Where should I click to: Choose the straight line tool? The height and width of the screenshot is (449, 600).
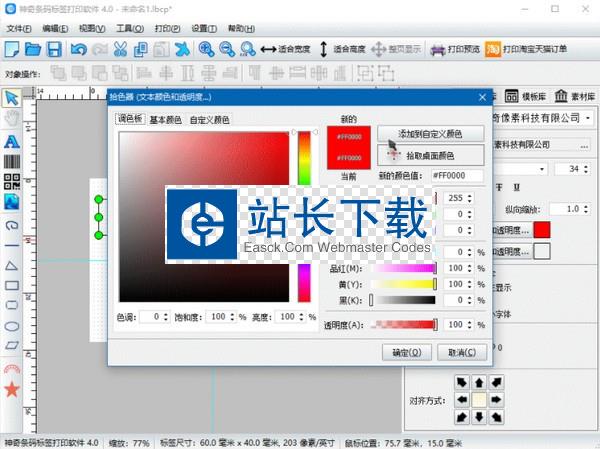click(x=12, y=245)
